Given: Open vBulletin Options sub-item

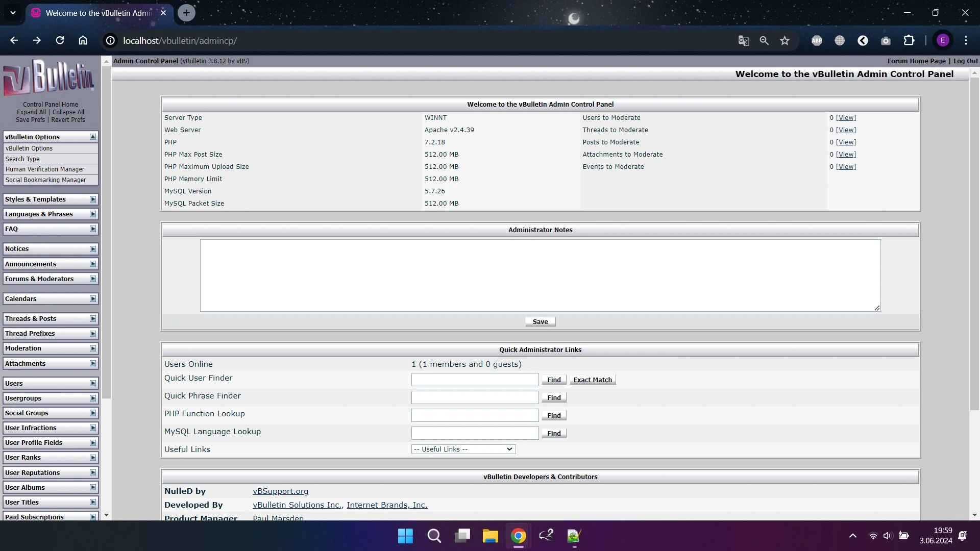Looking at the screenshot, I should [x=51, y=148].
